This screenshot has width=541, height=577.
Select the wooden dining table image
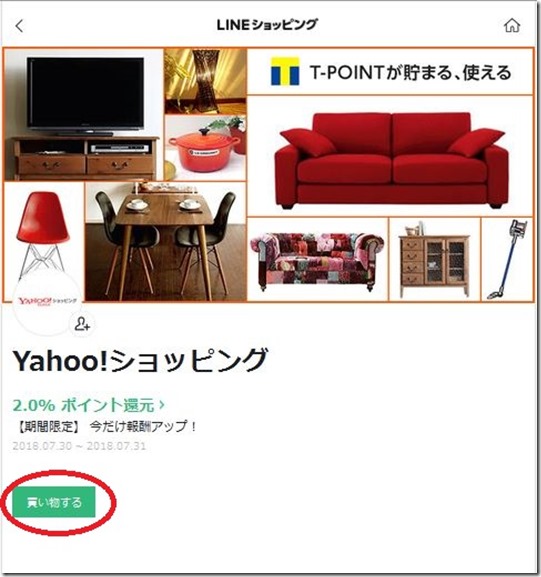[x=166, y=242]
